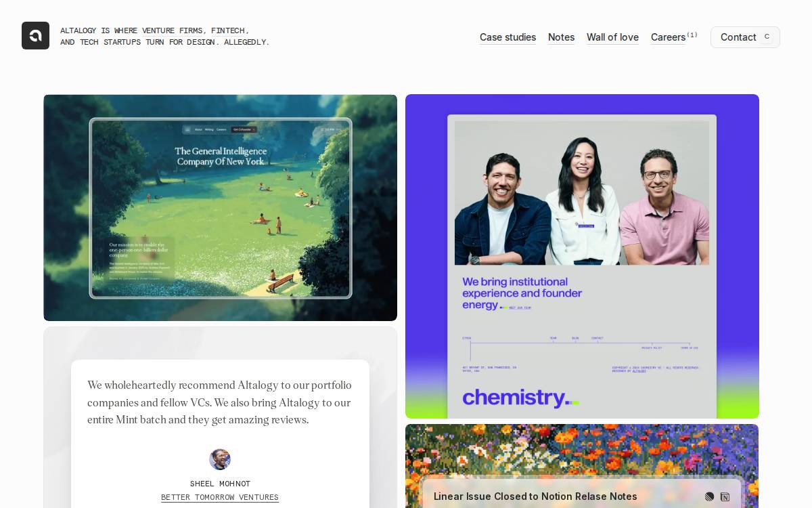
Task: Click 'We bring institutional experience' headline
Action: coord(522,293)
